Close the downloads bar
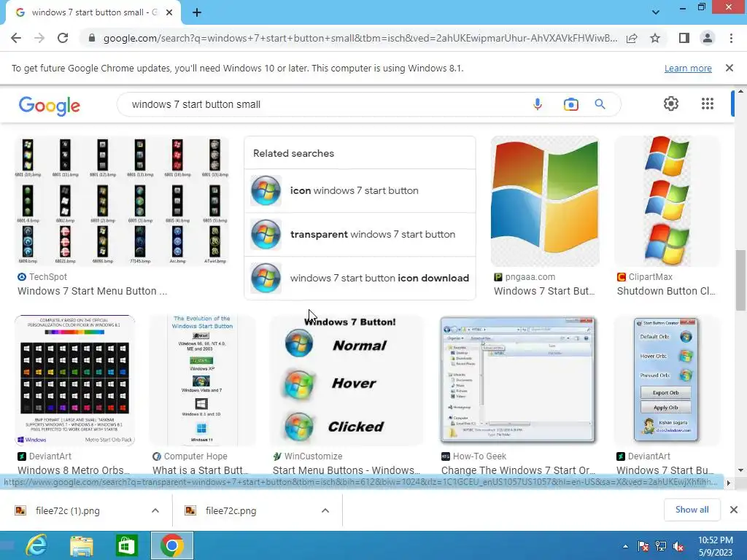747x560 pixels. [734, 510]
